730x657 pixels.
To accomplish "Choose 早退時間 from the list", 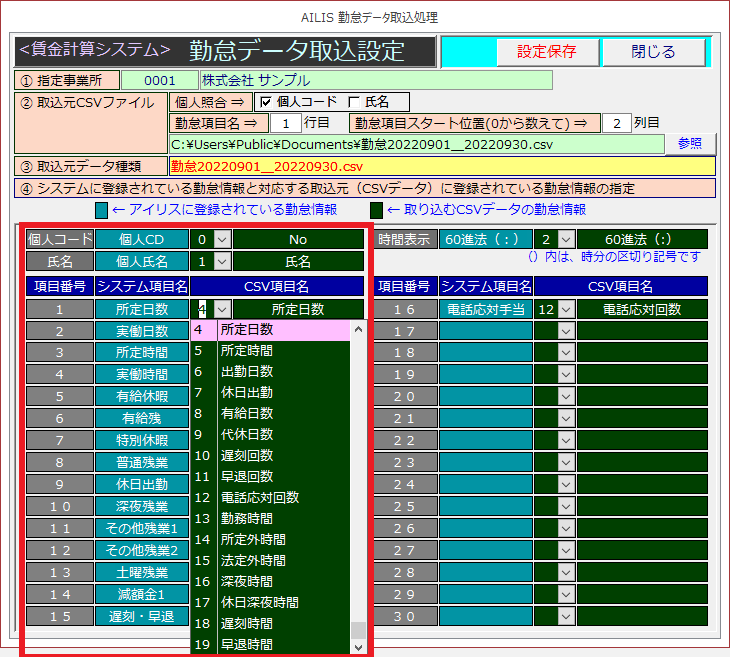I will click(x=270, y=644).
